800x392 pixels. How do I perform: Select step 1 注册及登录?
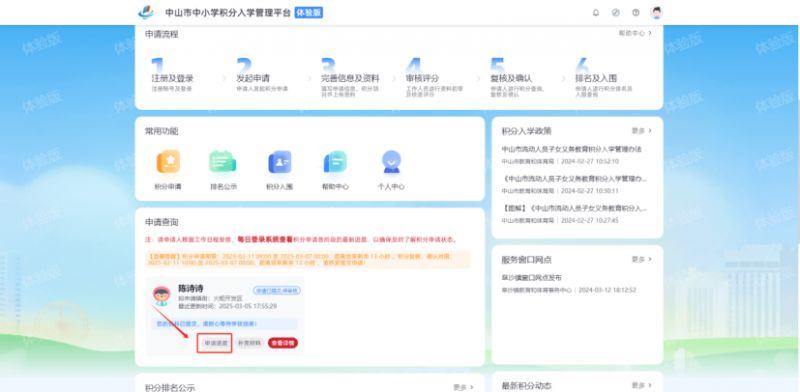pyautogui.click(x=172, y=76)
